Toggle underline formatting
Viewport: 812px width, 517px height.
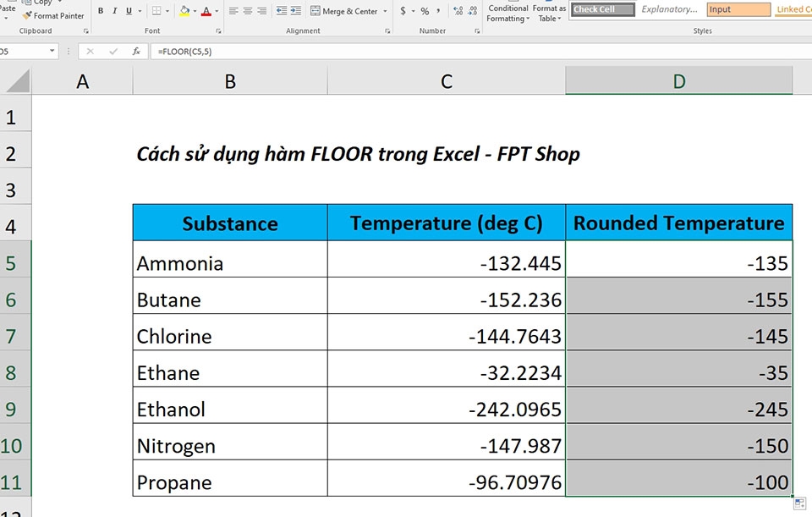127,11
